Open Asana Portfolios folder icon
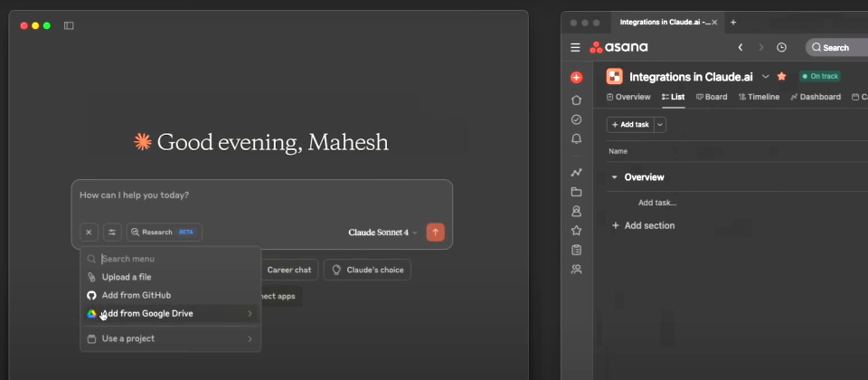 (x=576, y=192)
